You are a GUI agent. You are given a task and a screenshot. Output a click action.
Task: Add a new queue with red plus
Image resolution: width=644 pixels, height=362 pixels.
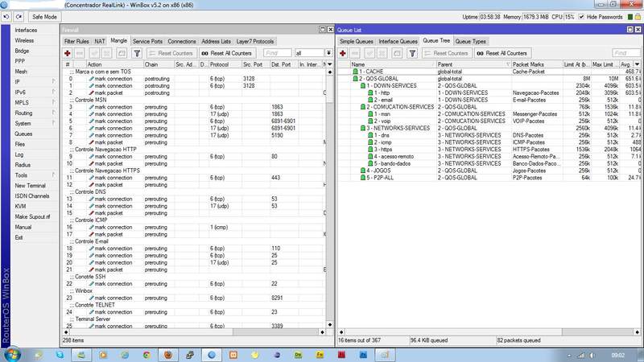tap(343, 53)
